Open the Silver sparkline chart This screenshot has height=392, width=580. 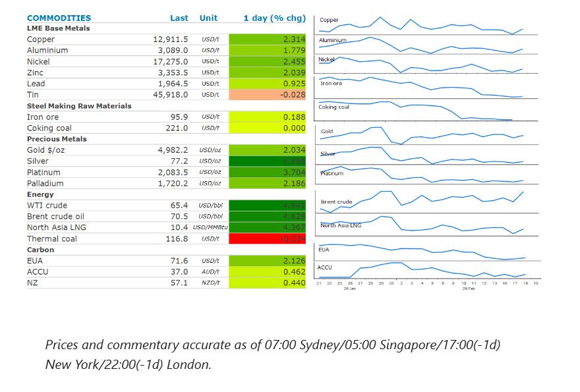tap(426, 155)
